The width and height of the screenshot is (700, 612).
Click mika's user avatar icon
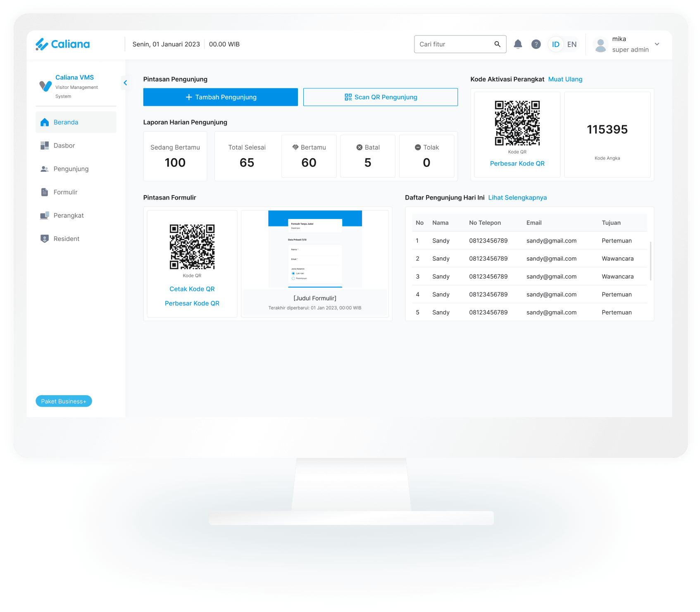tap(601, 44)
